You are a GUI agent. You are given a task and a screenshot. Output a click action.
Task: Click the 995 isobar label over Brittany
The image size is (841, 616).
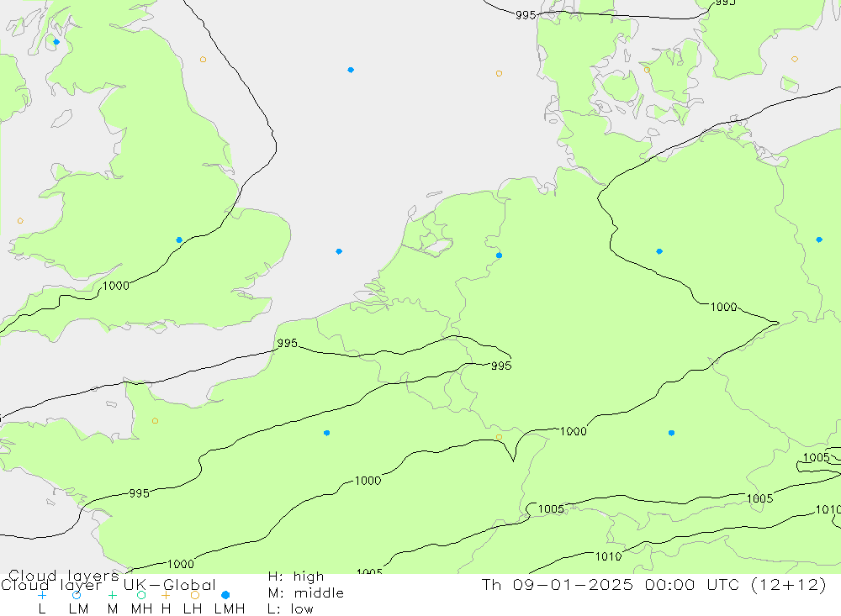click(x=140, y=493)
